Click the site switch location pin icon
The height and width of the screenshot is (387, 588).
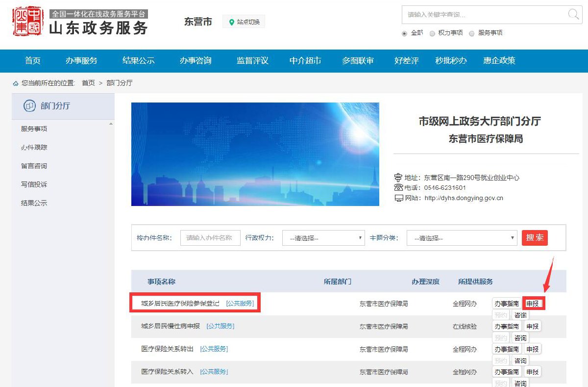click(232, 22)
